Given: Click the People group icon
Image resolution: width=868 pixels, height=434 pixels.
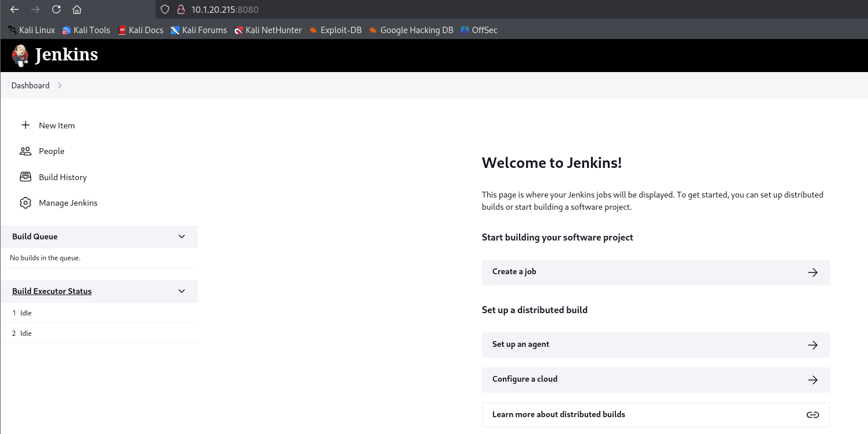Looking at the screenshot, I should click(x=26, y=151).
